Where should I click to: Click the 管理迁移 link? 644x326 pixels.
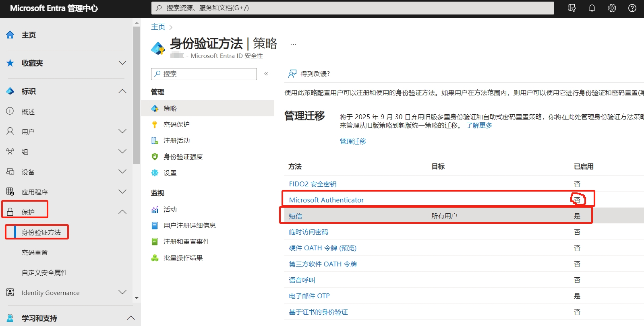pos(353,141)
